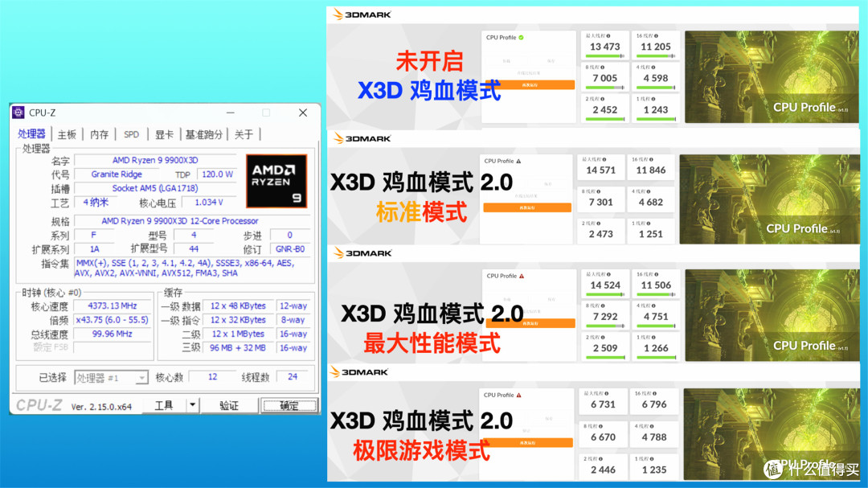The height and width of the screenshot is (488, 868).
Task: Open the CPU Profile thumbnail in the 未开启 panel
Action: click(x=772, y=76)
